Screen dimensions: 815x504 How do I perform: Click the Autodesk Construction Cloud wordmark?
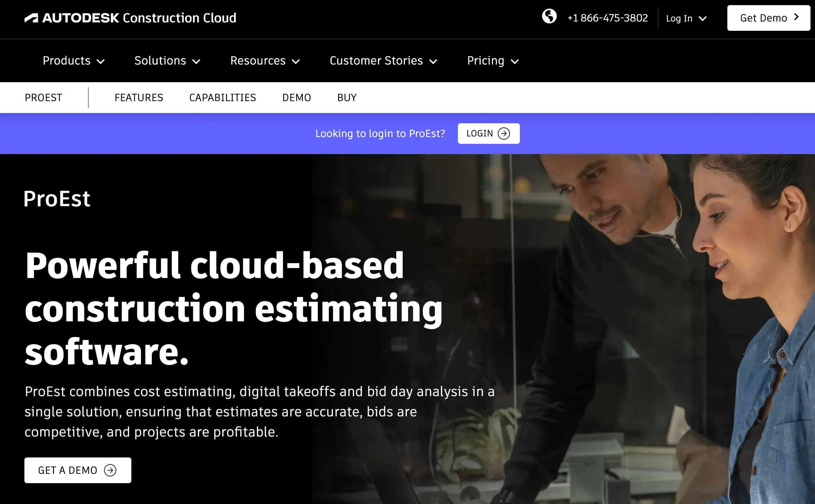[x=139, y=18]
